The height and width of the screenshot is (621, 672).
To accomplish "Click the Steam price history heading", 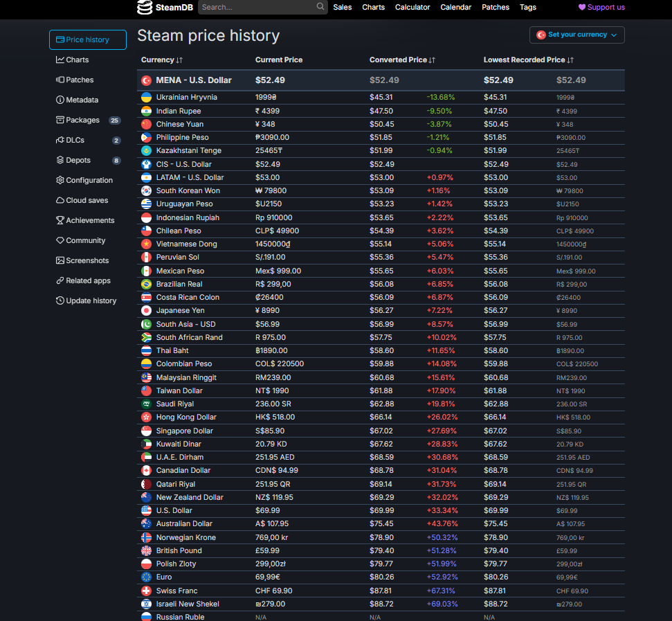I will (208, 35).
